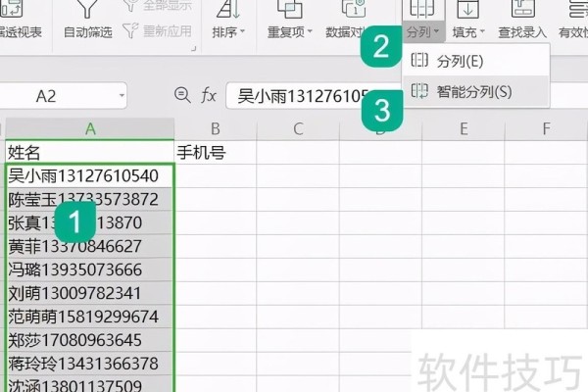Click the zoom magnifier icon
This screenshot has width=588, height=392.
pyautogui.click(x=182, y=94)
